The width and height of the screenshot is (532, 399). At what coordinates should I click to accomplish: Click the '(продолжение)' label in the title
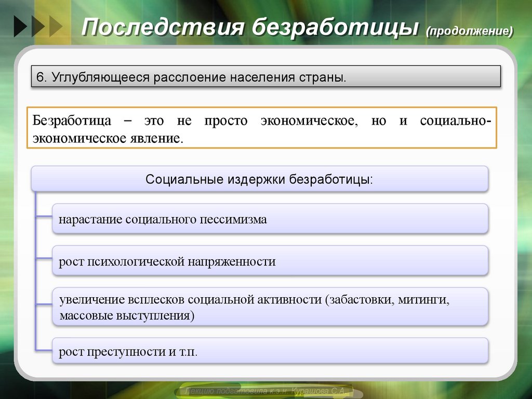point(469,31)
